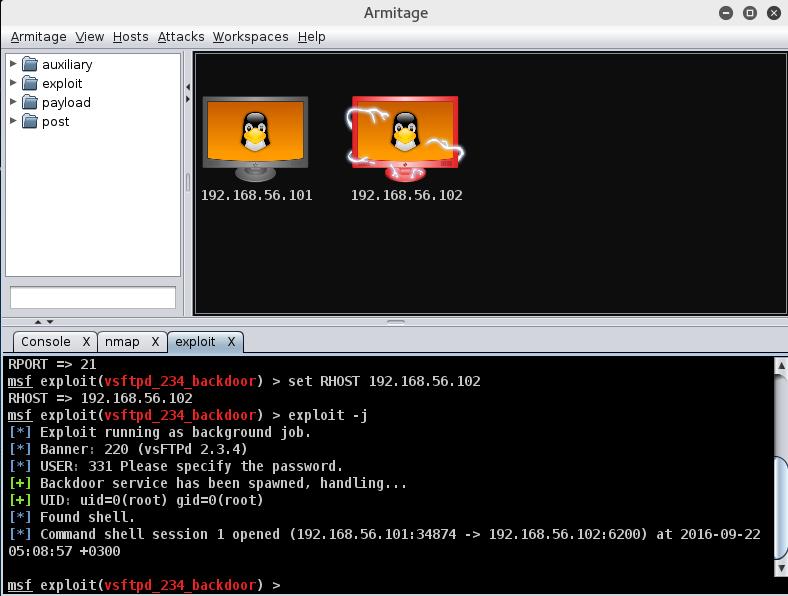Select the payload tree label
788x596 pixels.
(66, 103)
